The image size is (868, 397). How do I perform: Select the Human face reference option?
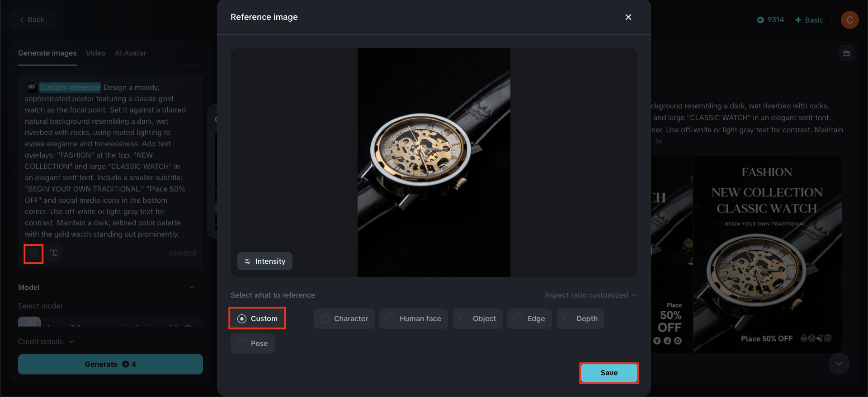(x=413, y=318)
